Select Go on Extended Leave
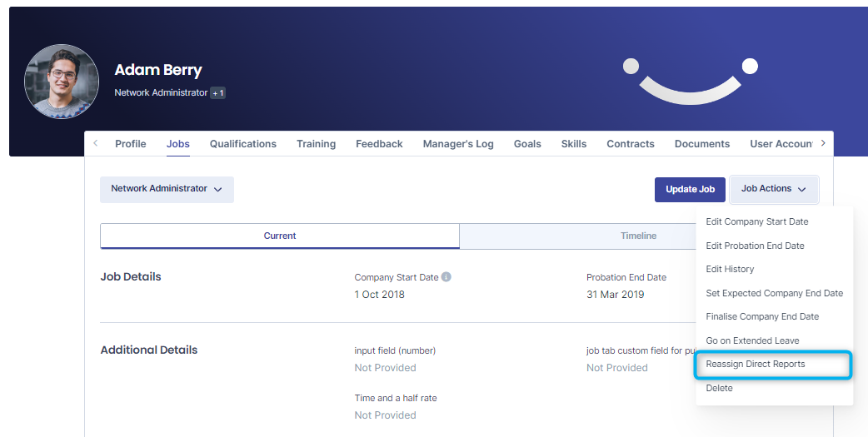Screen dimensions: 868x437 pyautogui.click(x=752, y=340)
